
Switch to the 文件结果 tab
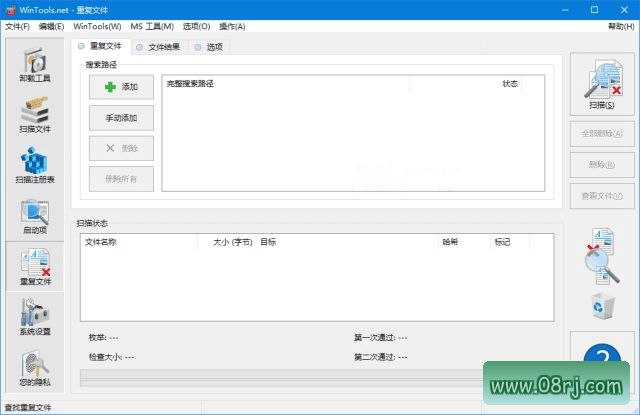tap(160, 47)
